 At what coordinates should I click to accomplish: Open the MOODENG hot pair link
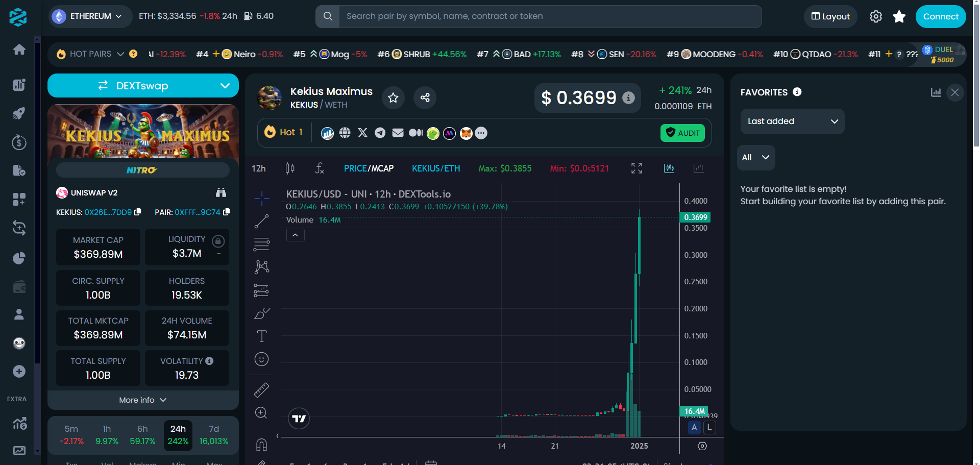pyautogui.click(x=722, y=54)
